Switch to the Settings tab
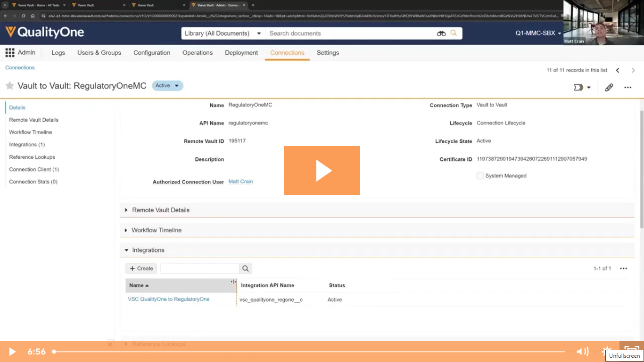Image resolution: width=644 pixels, height=362 pixels. click(328, 53)
